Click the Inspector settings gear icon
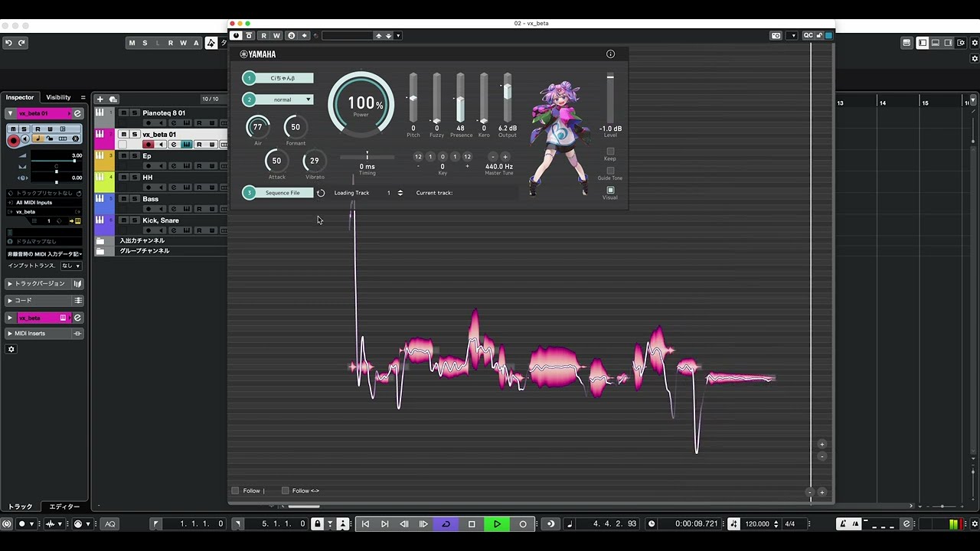The width and height of the screenshot is (980, 551). click(11, 349)
